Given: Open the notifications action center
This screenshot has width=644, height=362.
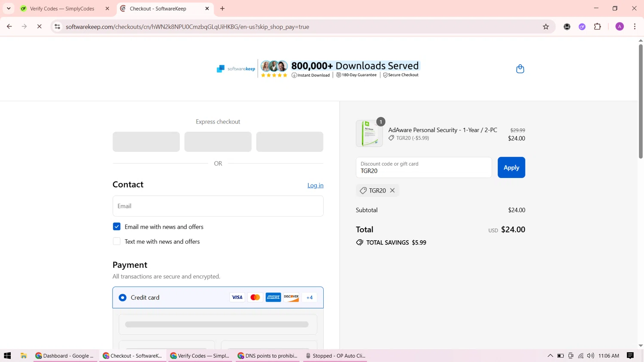Looking at the screenshot, I should [x=630, y=356].
